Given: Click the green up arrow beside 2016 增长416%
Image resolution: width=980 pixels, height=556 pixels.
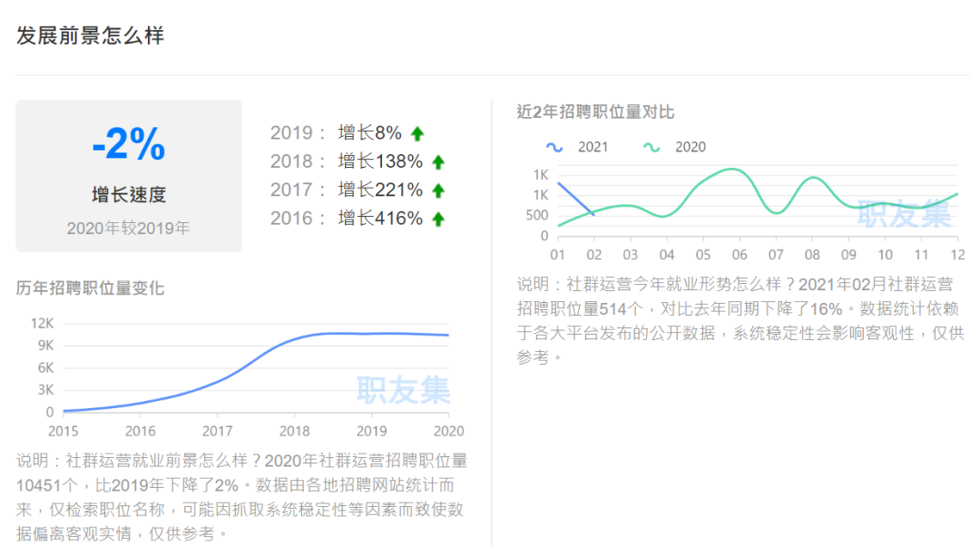Looking at the screenshot, I should point(438,219).
